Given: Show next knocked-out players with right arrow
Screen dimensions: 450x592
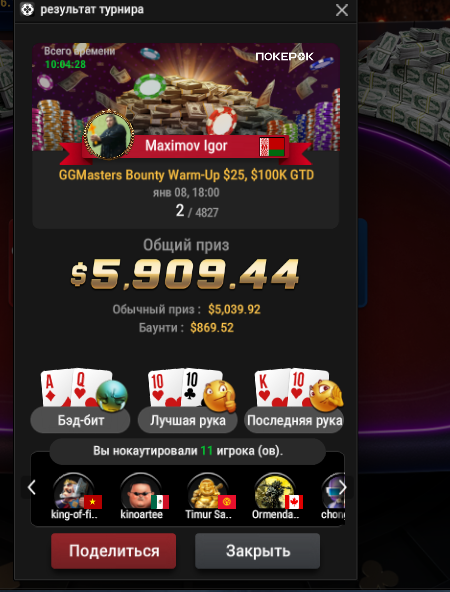Looking at the screenshot, I should (342, 487).
